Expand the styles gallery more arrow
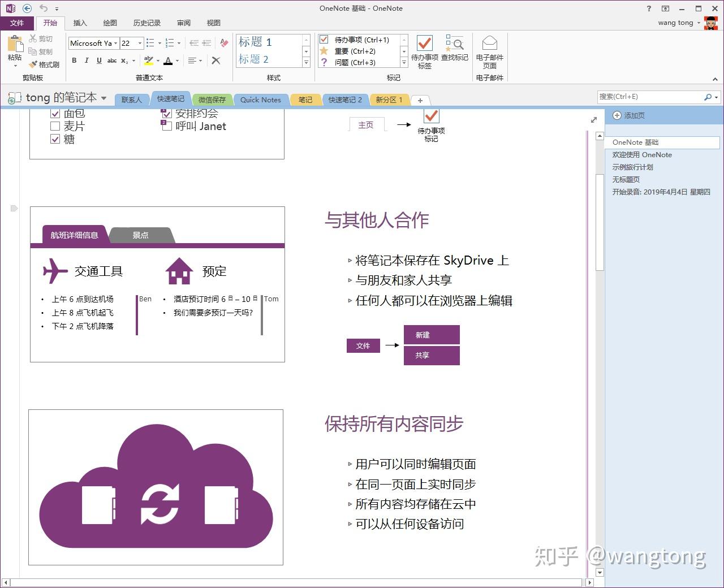This screenshot has height=588, width=724. click(306, 62)
